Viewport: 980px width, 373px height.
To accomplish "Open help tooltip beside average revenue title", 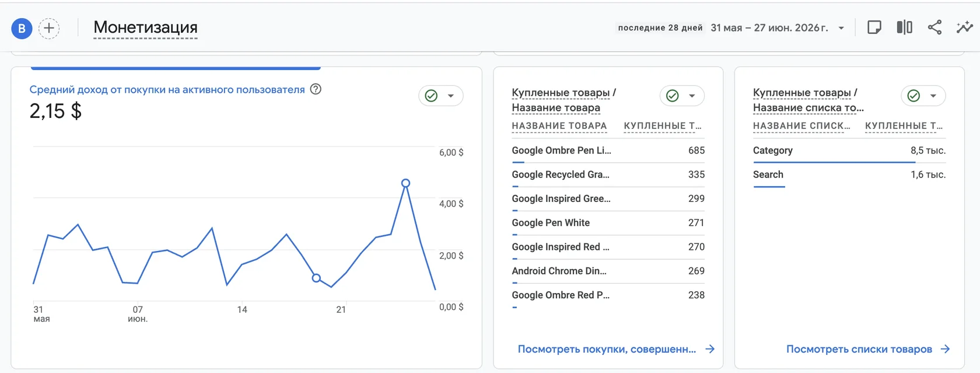I will [316, 89].
